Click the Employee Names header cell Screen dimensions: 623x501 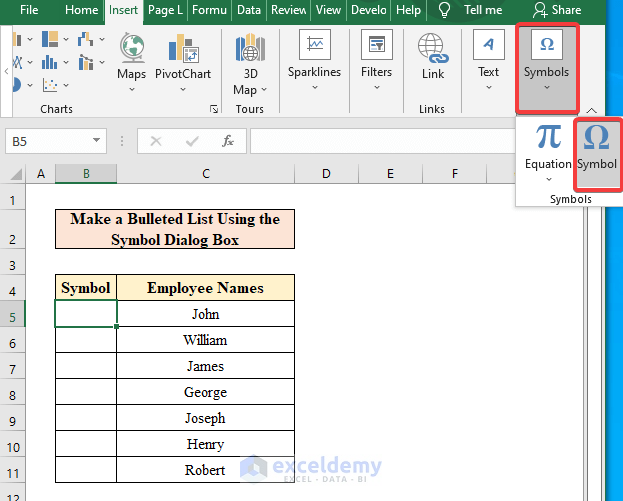point(205,288)
